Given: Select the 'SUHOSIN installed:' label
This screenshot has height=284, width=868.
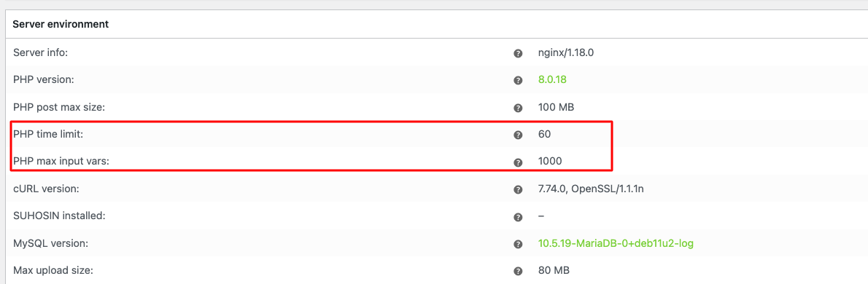Looking at the screenshot, I should point(58,216).
